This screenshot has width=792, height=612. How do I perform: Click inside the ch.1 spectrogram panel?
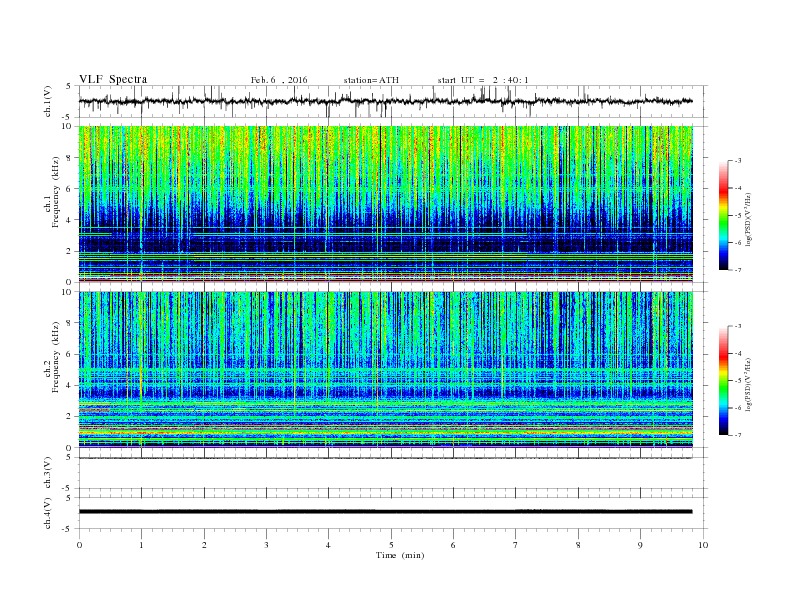[386, 203]
